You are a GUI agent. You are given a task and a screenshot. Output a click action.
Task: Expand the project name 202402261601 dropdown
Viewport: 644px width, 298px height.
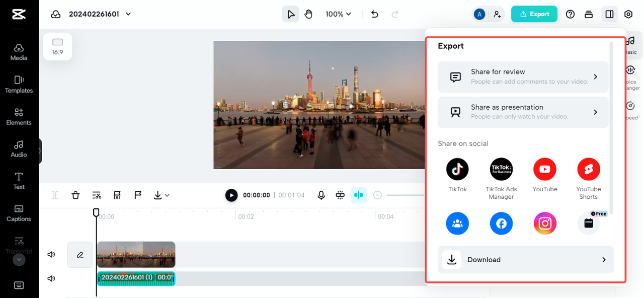pyautogui.click(x=128, y=14)
